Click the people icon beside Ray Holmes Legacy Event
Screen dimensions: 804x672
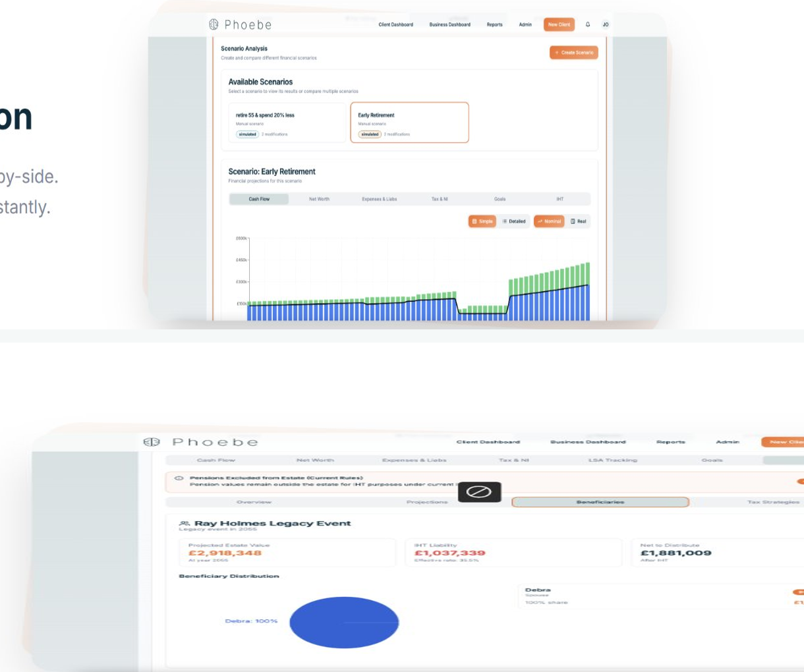pos(185,524)
